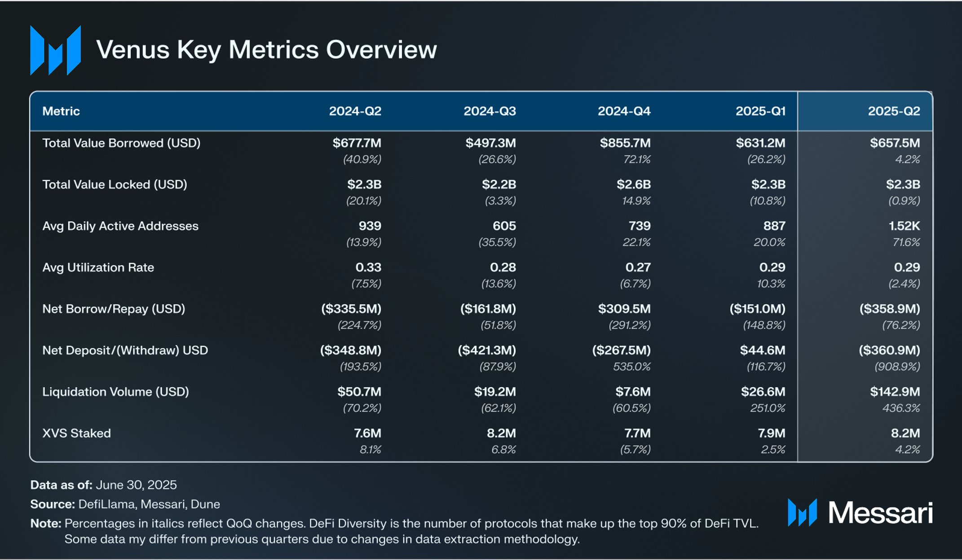Click the $142.9M liquidation value for 2025-Q2
This screenshot has height=560, width=962.
(895, 392)
